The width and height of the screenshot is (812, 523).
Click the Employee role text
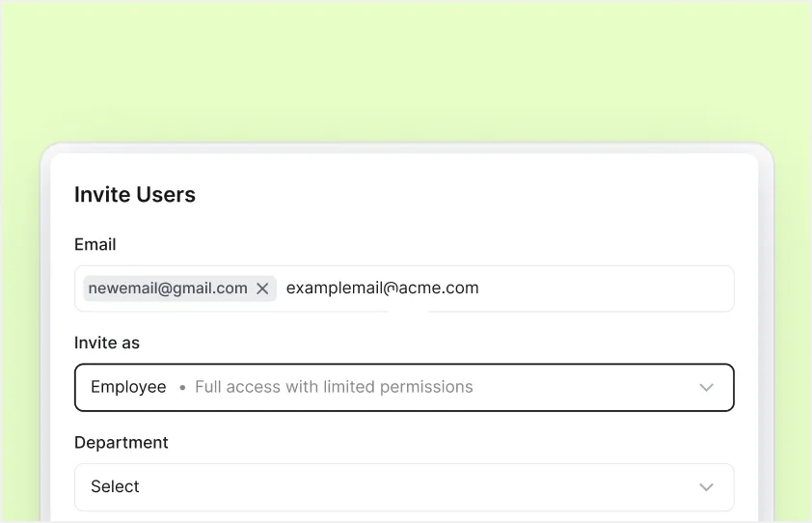point(128,387)
